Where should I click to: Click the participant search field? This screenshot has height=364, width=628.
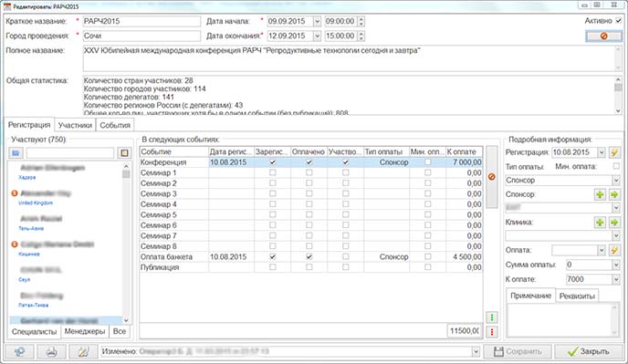point(70,152)
